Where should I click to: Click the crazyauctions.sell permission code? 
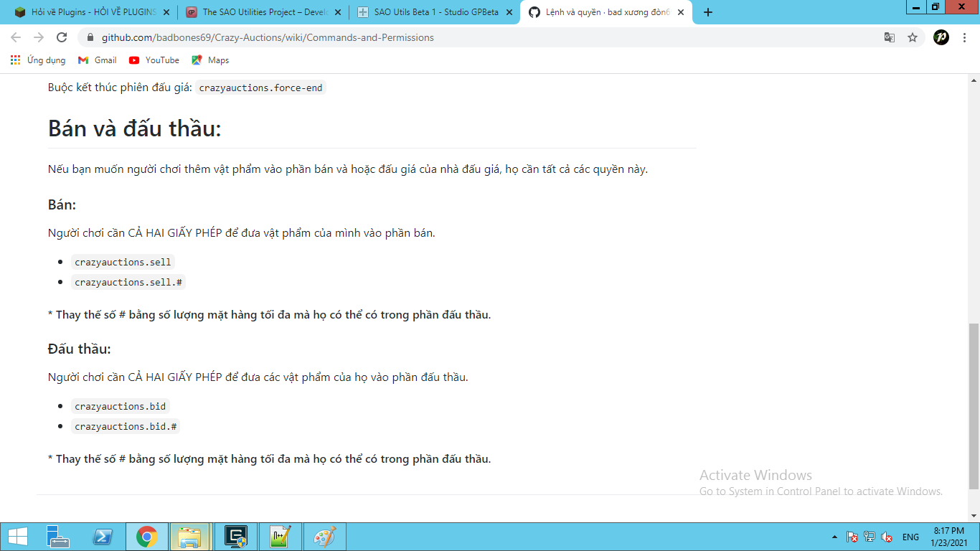pyautogui.click(x=123, y=262)
